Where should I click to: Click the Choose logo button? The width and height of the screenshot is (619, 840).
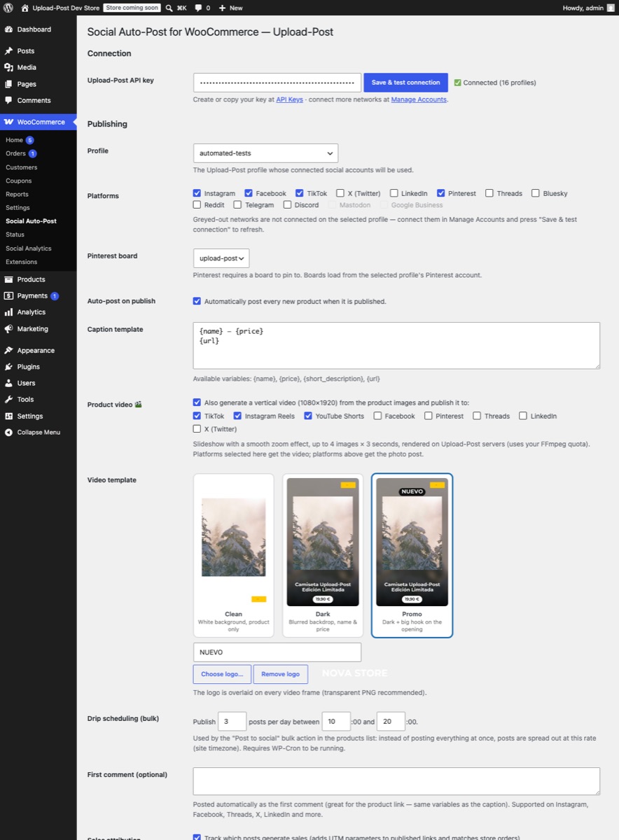click(222, 674)
